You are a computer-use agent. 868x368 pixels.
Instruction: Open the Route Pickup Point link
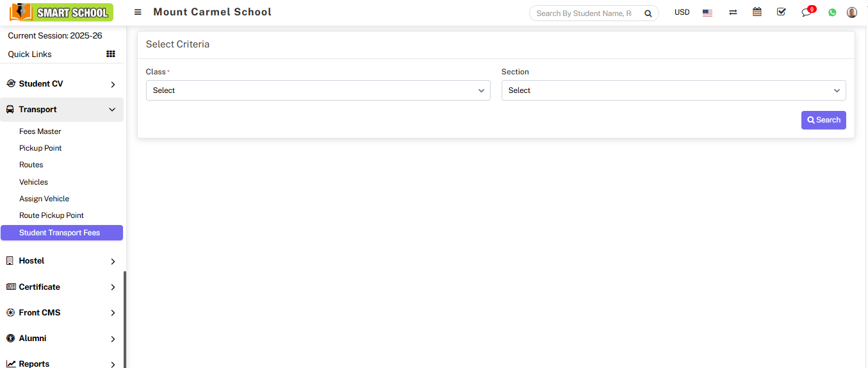pos(51,215)
